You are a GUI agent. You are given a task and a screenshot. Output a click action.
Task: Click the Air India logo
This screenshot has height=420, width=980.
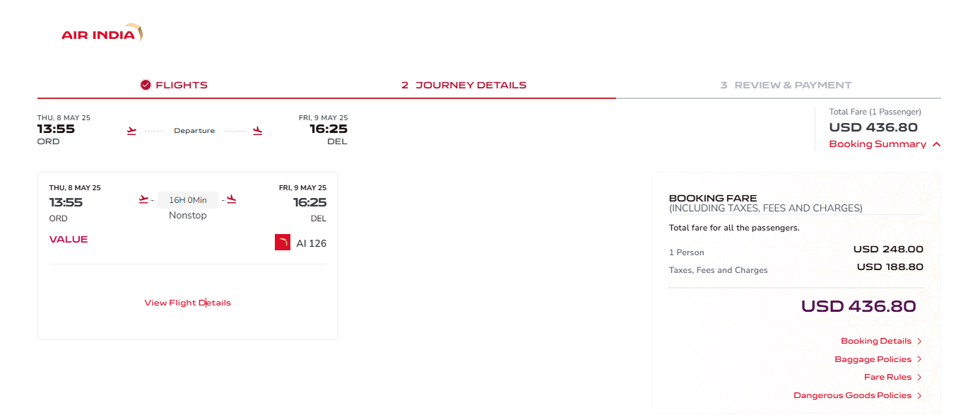pos(102,33)
